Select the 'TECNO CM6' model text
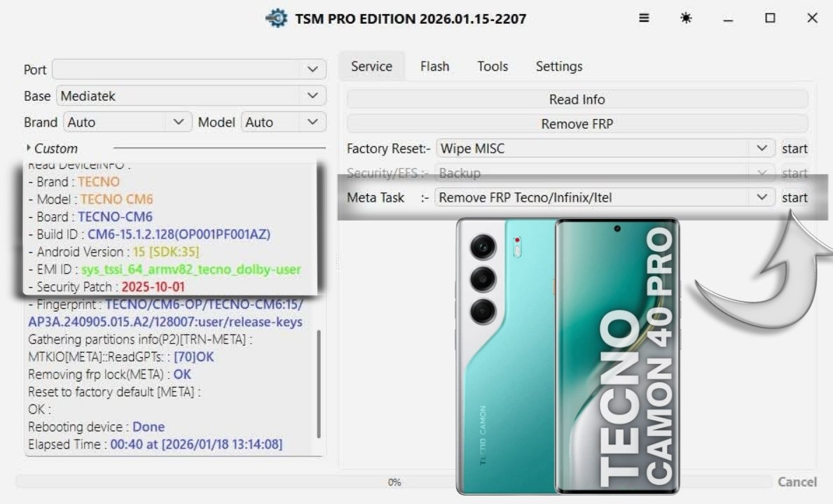Image resolution: width=833 pixels, height=504 pixels. (116, 199)
